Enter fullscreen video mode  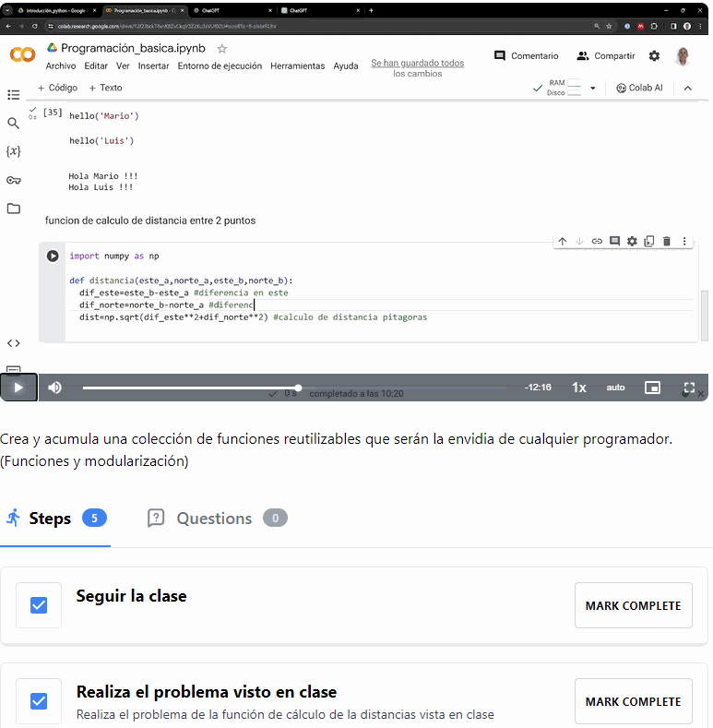[689, 388]
